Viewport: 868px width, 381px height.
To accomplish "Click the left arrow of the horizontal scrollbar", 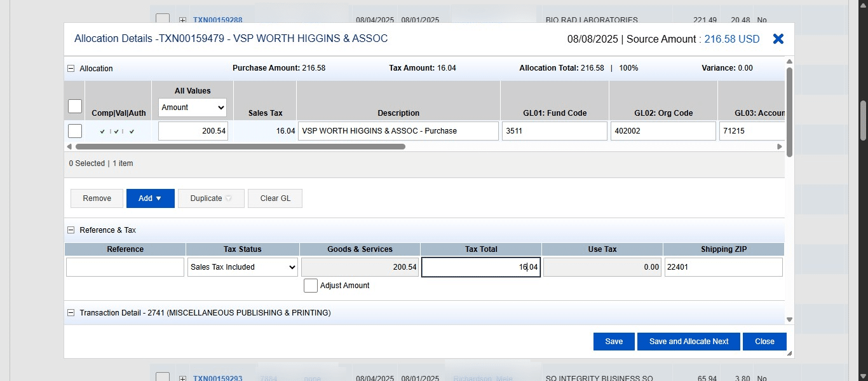I will (x=70, y=146).
